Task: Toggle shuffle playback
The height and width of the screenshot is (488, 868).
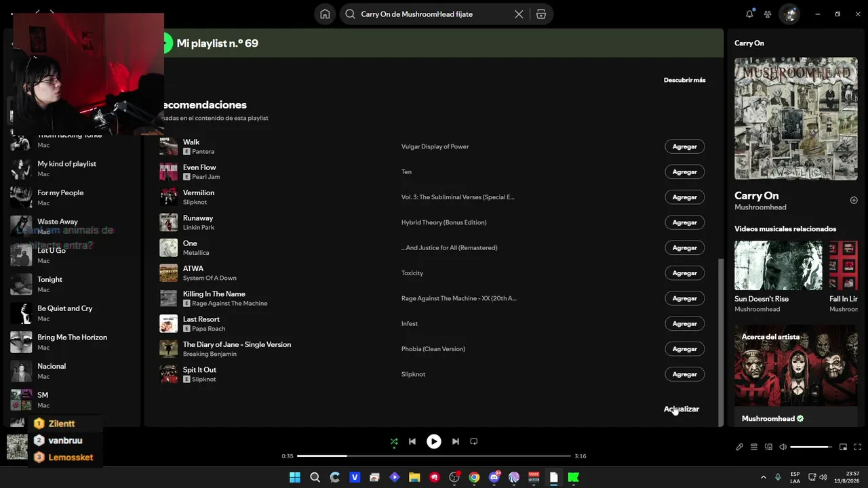Action: point(394,441)
